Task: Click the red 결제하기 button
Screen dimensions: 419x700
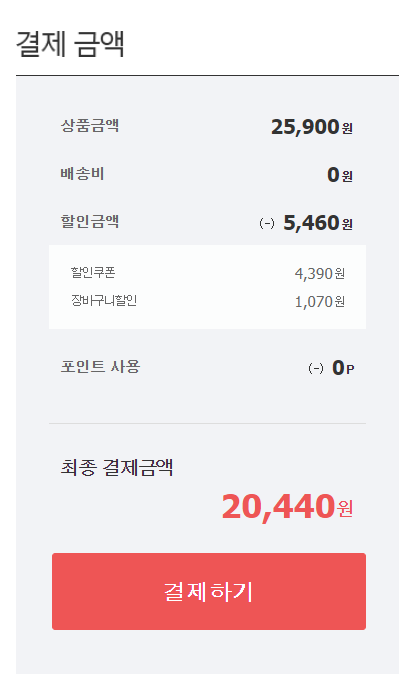Action: [209, 591]
